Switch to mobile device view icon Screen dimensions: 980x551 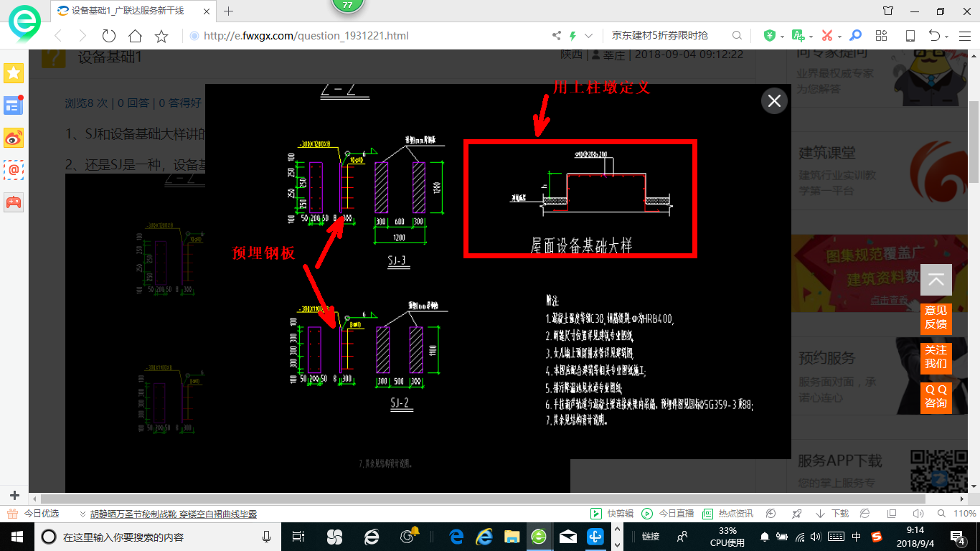tap(910, 36)
